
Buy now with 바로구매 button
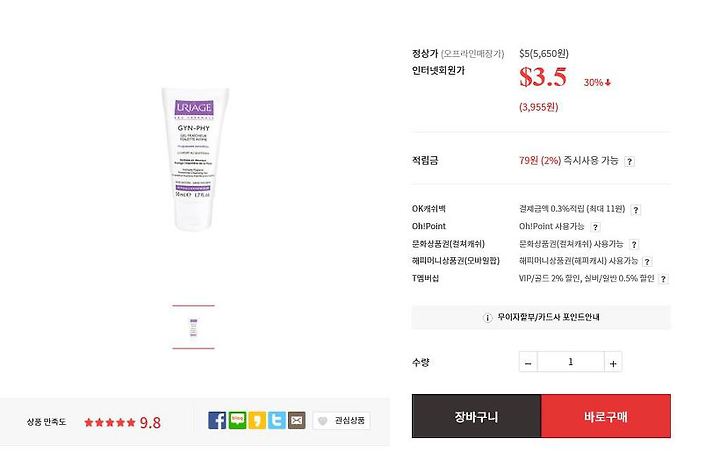coord(606,416)
